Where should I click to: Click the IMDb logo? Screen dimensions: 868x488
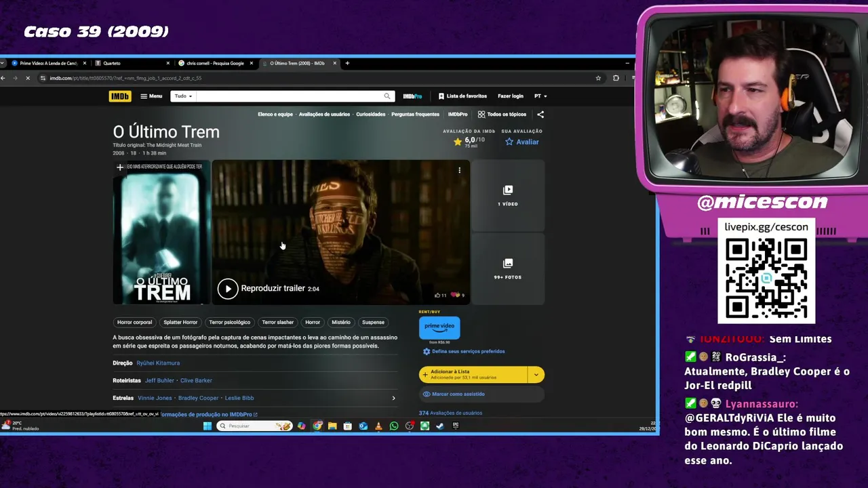click(x=119, y=96)
